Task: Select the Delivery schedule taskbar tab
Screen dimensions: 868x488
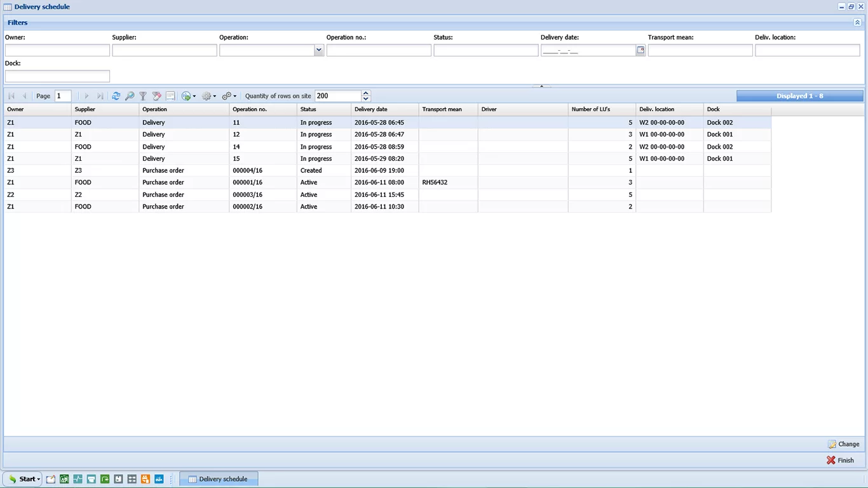Action: pos(219,479)
